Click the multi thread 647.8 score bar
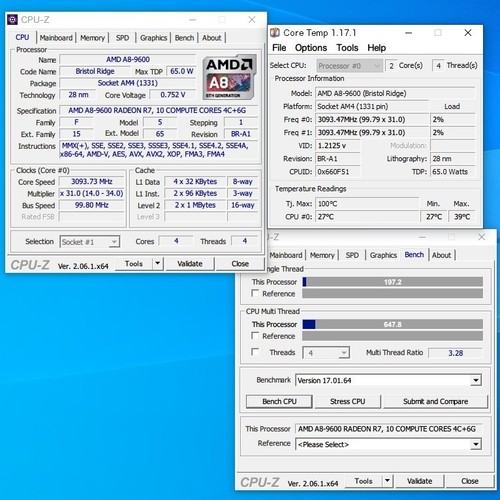The image size is (500, 500). pyautogui.click(x=393, y=324)
